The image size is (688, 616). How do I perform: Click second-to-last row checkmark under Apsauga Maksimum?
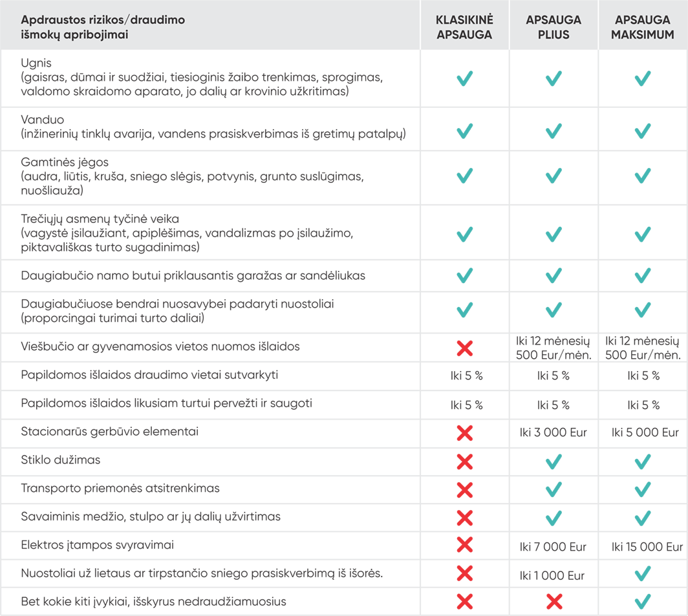[x=643, y=573]
